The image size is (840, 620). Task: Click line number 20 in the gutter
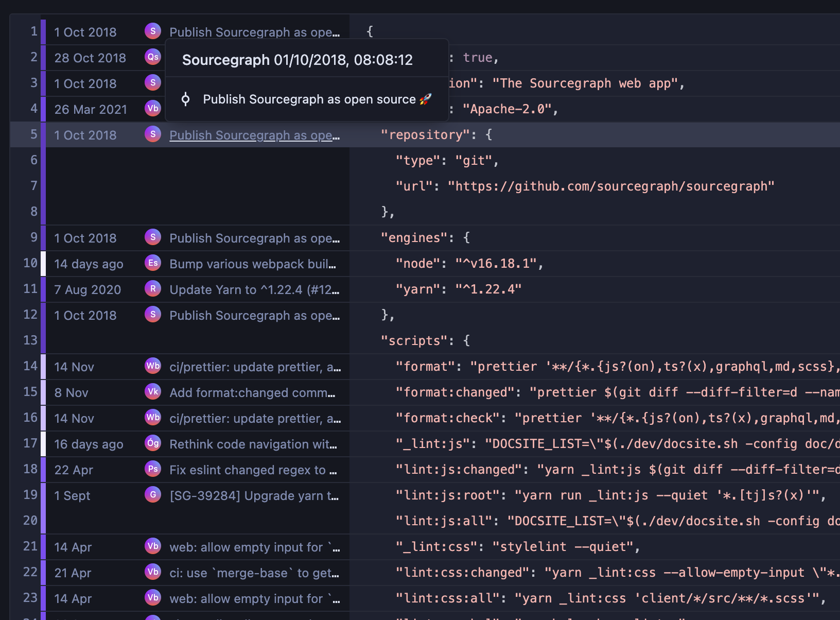30,520
